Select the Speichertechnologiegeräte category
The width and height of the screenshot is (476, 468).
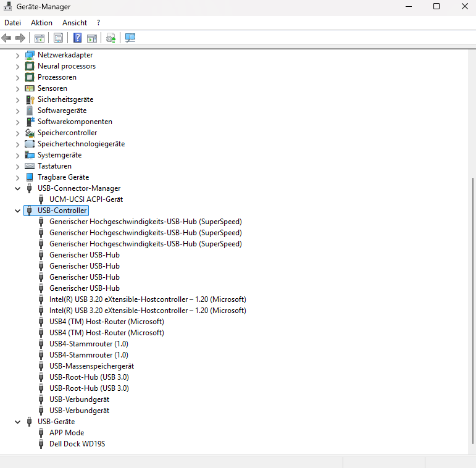tap(81, 144)
